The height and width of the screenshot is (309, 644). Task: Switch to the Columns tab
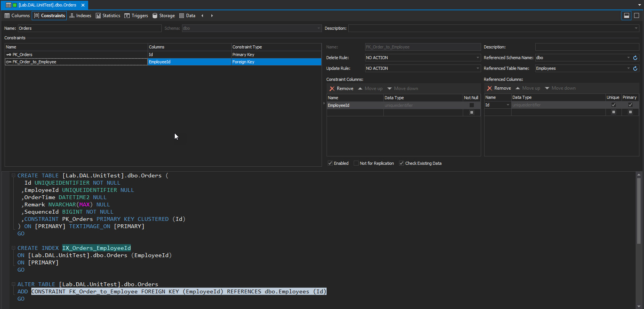(17, 16)
